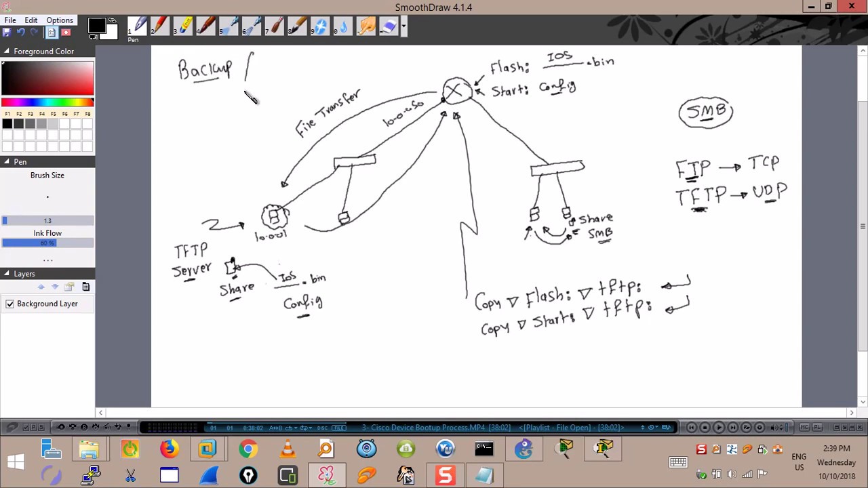Pick a shade in the color gradient square

pos(47,78)
